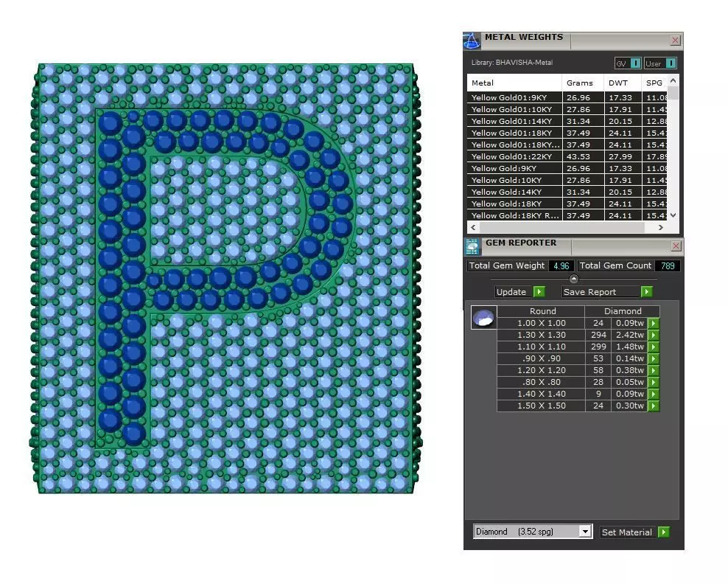Select the Yellow Gold:18KY R... row

point(568,215)
